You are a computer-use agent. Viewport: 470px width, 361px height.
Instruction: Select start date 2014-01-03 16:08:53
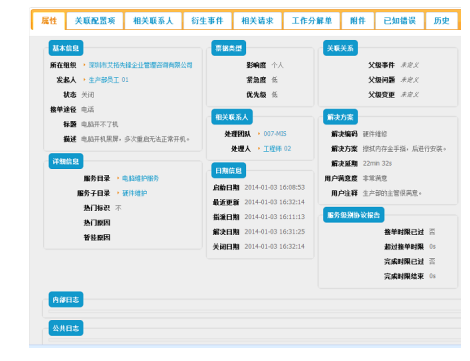coord(275,187)
